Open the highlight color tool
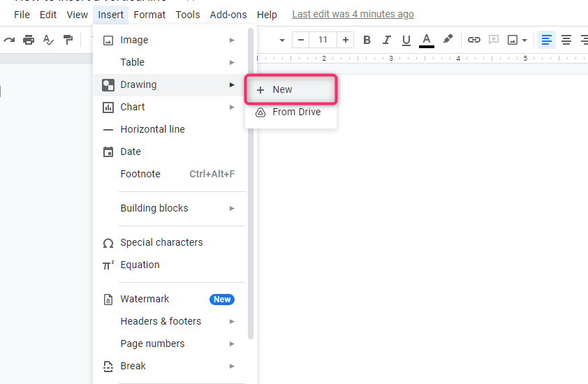 click(x=448, y=39)
